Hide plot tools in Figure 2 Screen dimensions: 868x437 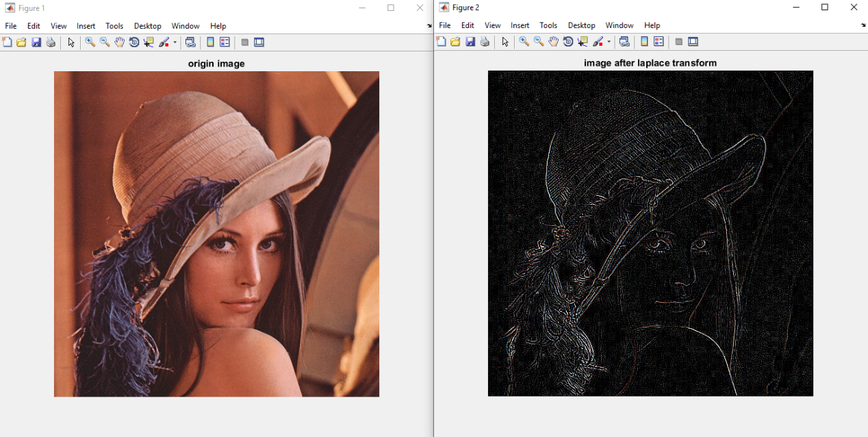tap(678, 42)
